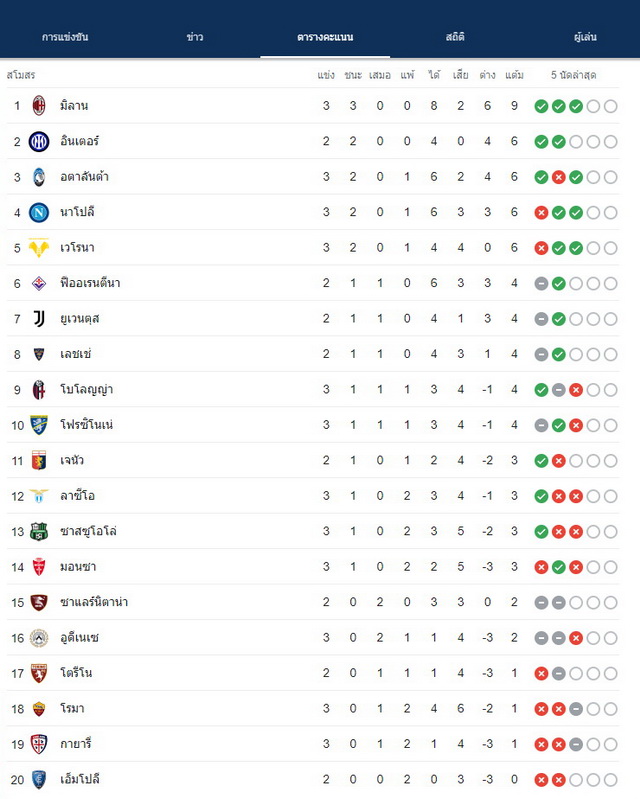Open the สถิติ tab
Screen dimensions: 640x799
455,37
